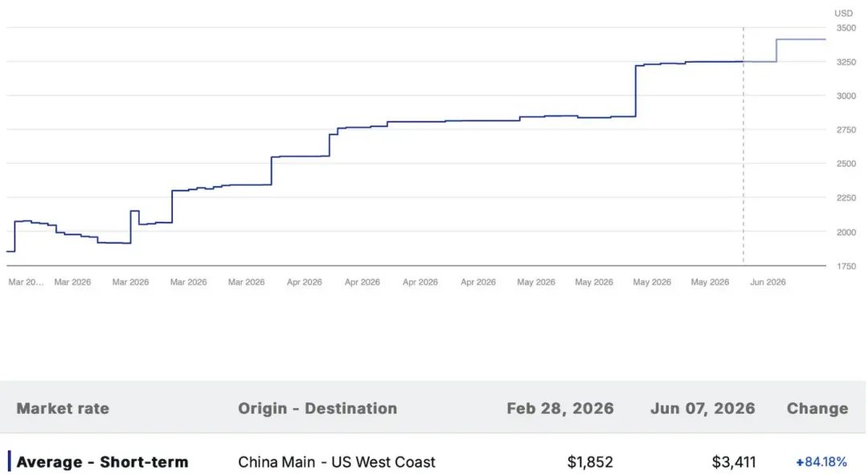Viewport: 868px width, 474px height.
Task: Click the 3500 y-axis tick label
Action: 845,27
